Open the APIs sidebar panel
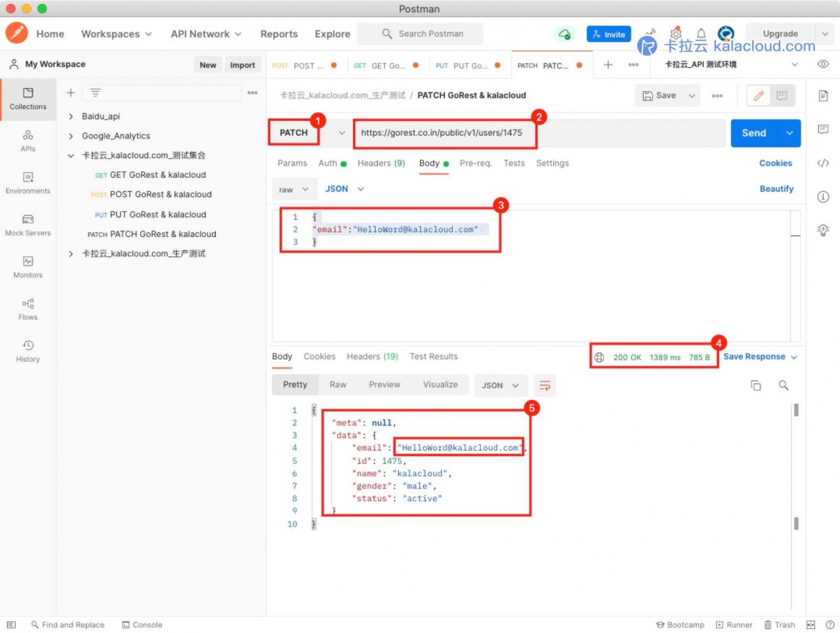The image size is (840, 633). [x=28, y=141]
